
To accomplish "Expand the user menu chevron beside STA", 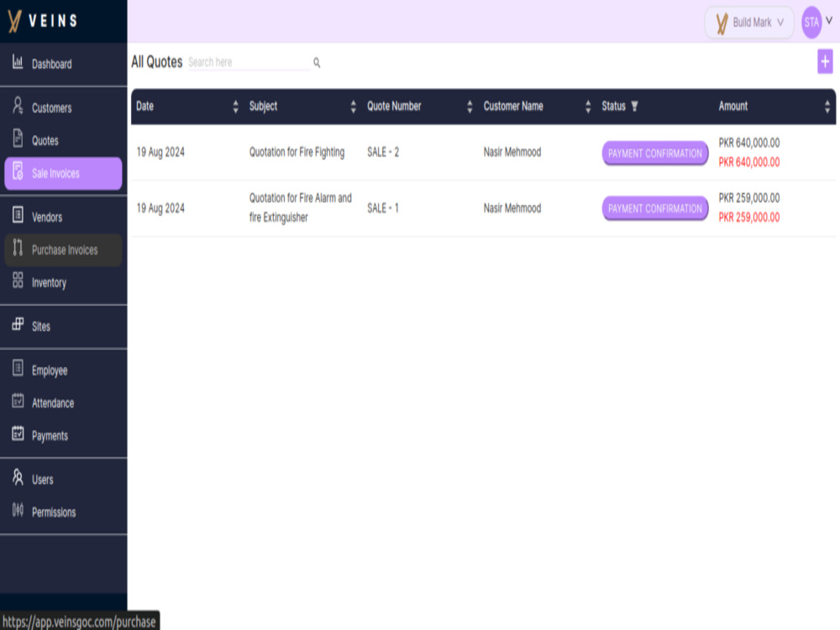I will click(x=829, y=20).
